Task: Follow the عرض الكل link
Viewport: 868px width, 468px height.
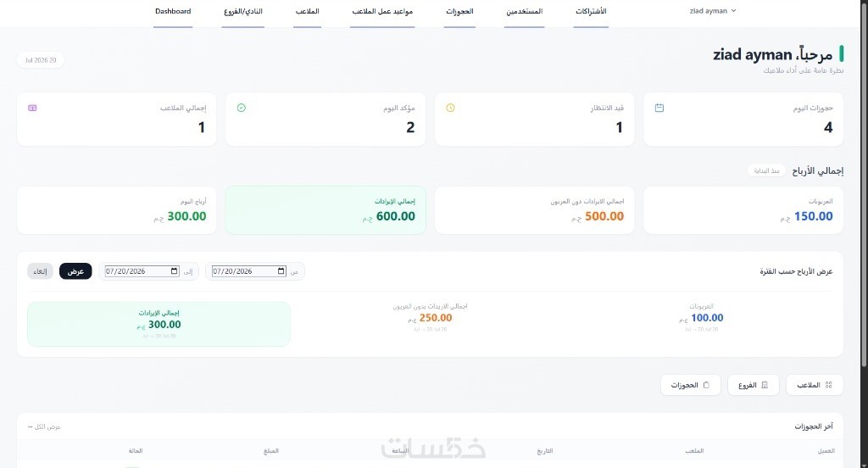Action: [x=44, y=427]
